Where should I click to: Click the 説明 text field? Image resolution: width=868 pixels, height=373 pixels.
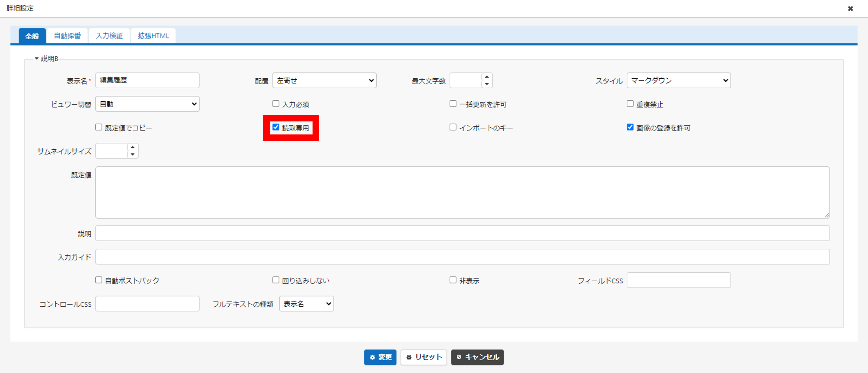(463, 233)
